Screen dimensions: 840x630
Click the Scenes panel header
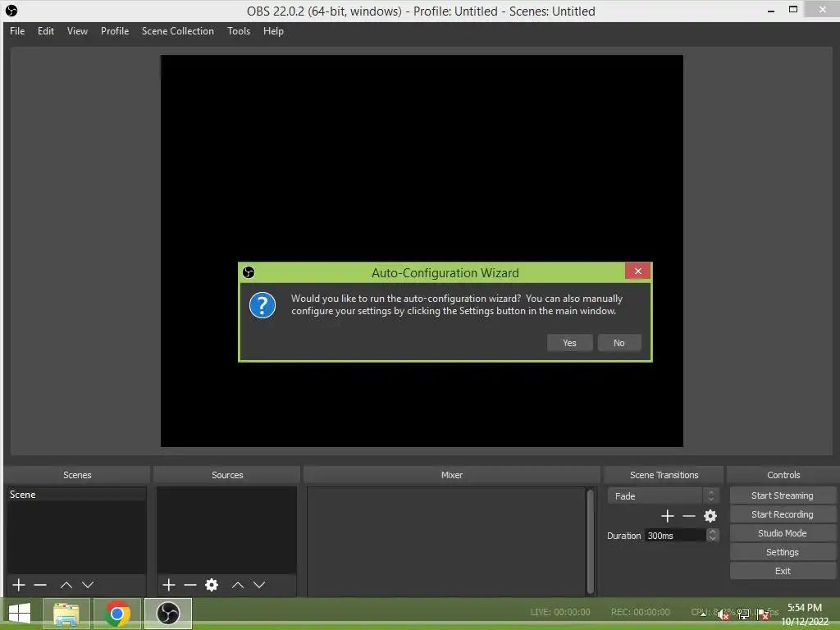click(77, 475)
